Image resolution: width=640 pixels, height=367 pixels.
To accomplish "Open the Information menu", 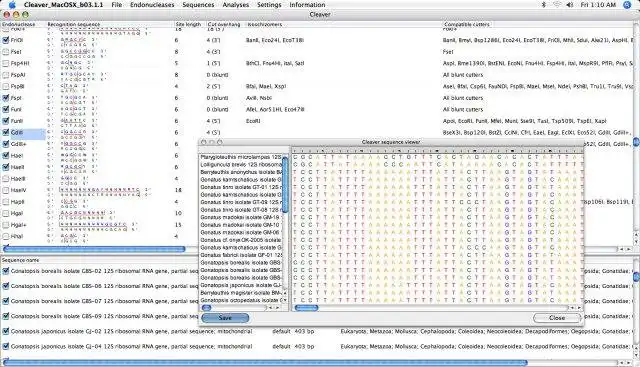I will click(307, 5).
